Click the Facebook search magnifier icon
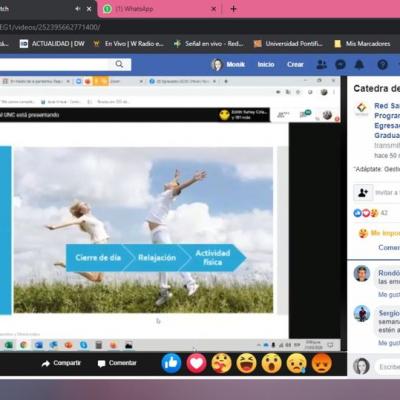Image resolution: width=400 pixels, height=400 pixels. pos(119,64)
